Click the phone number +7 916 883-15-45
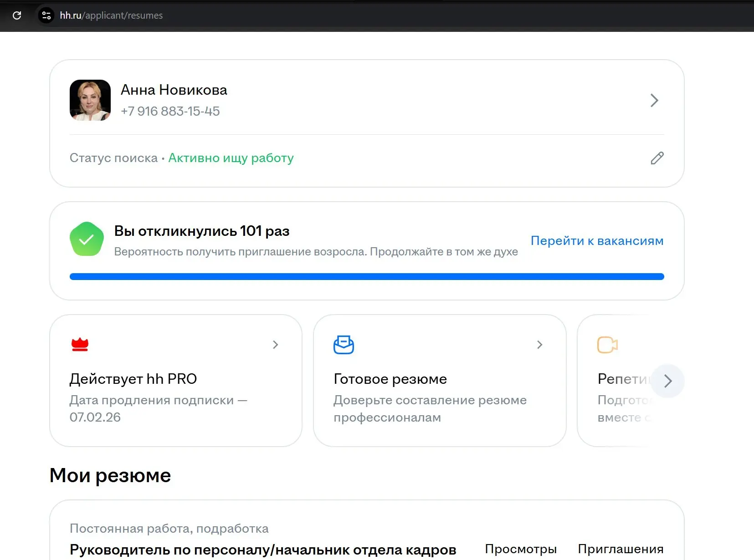754x560 pixels. click(x=170, y=111)
